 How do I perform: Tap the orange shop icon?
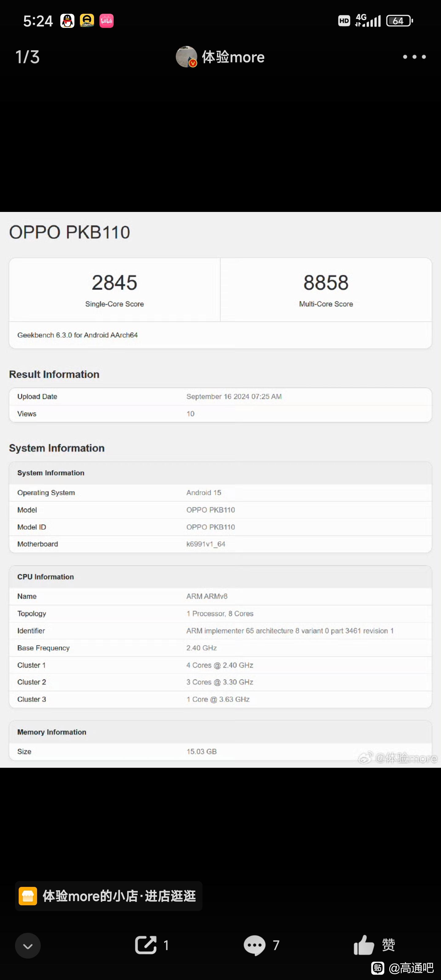pos(28,896)
